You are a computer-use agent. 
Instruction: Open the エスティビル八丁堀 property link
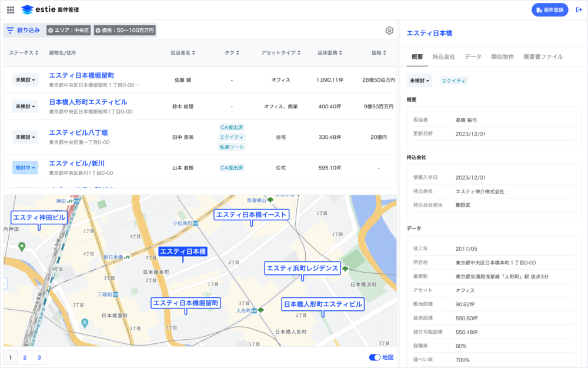coord(78,132)
